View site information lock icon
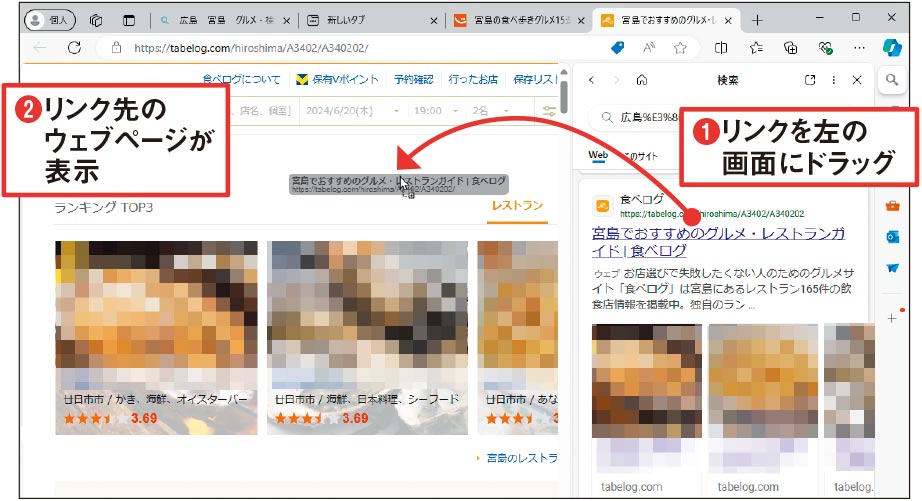 point(116,48)
